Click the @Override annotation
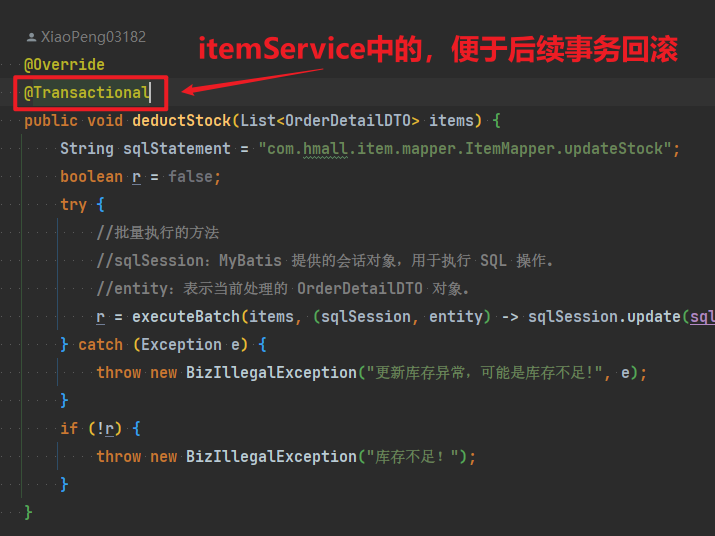This screenshot has width=715, height=536. [64, 65]
